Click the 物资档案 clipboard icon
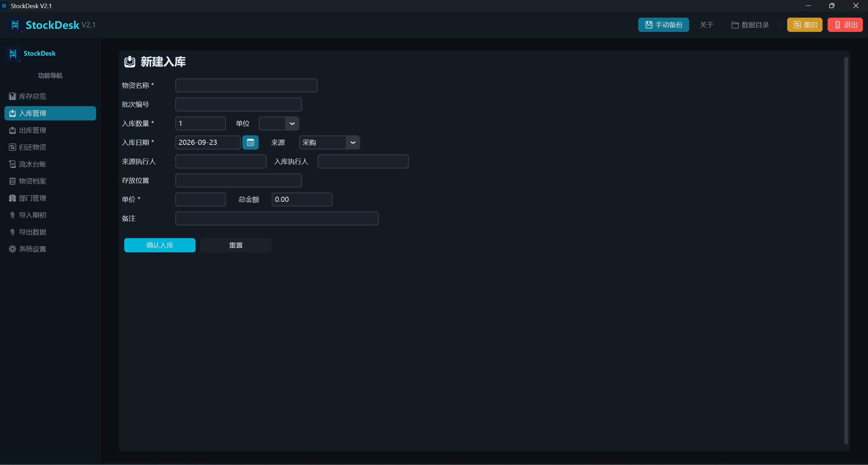The height and width of the screenshot is (465, 868). point(12,181)
